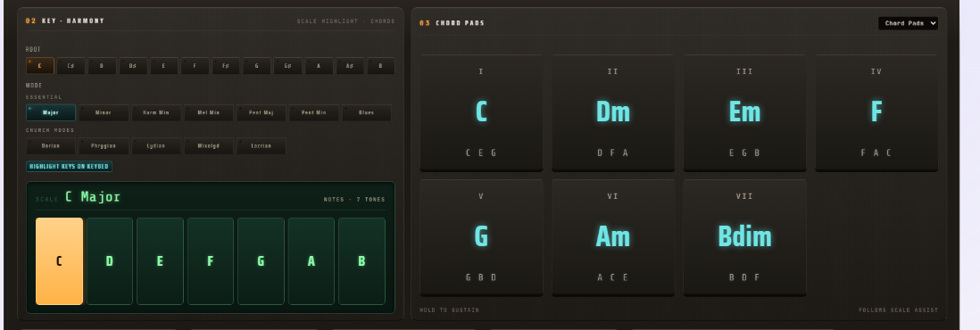Screen dimensions: 980x330
Task: Select root note G in Root row
Action: point(257,66)
